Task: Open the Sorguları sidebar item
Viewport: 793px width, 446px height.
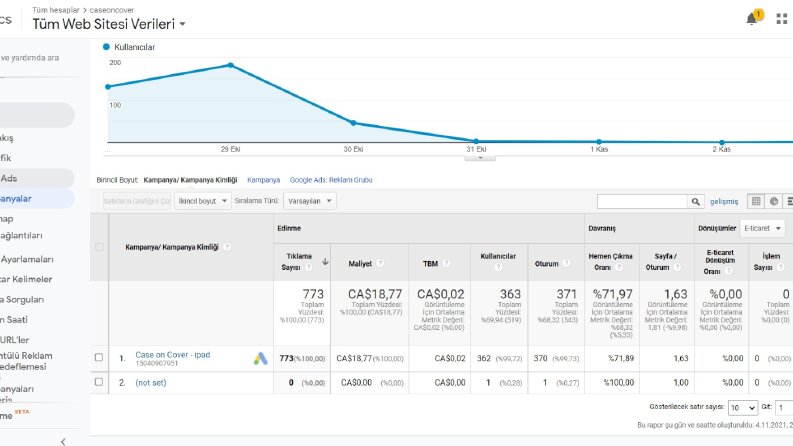Action: (22, 299)
